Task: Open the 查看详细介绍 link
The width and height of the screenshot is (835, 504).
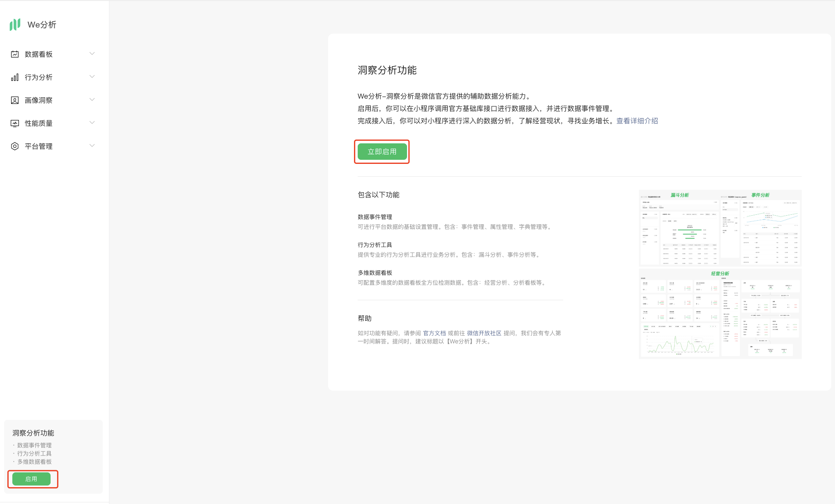Action: click(x=637, y=121)
